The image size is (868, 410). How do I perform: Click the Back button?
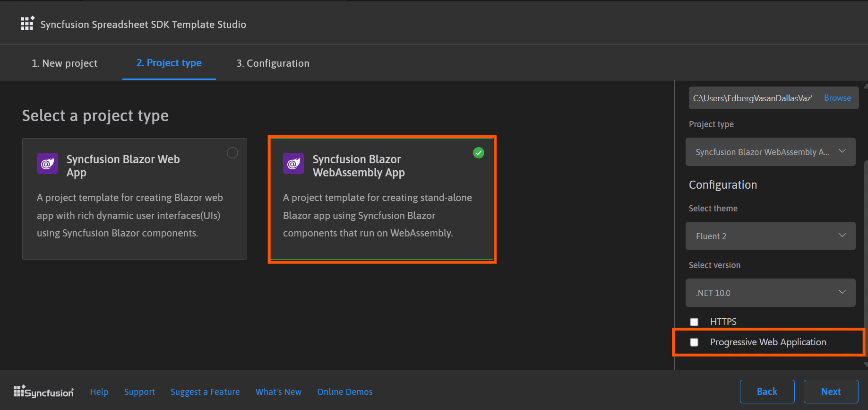767,392
